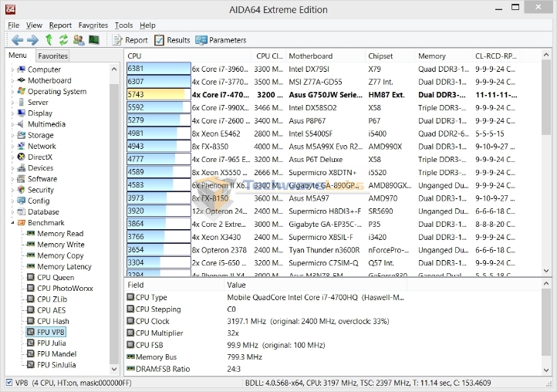
Task: Open the Favorites menu
Action: [93, 25]
